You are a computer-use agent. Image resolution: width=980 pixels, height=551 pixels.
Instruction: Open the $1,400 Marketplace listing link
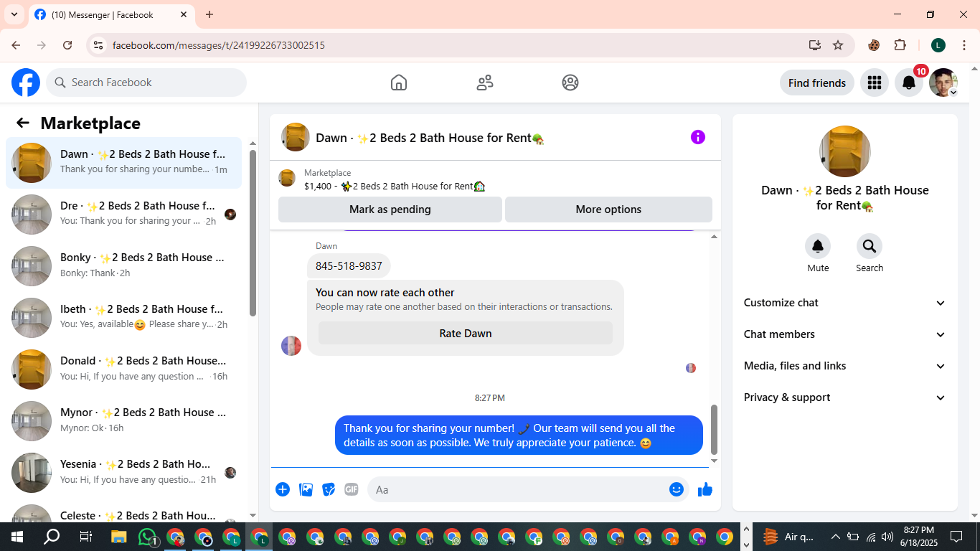[x=395, y=186]
